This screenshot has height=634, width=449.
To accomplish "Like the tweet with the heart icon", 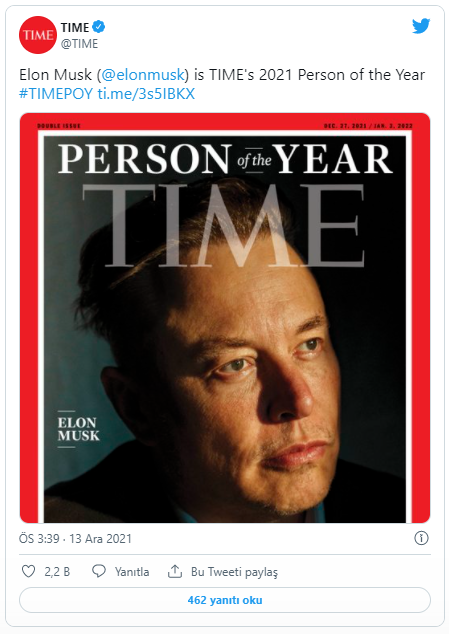I will 28,571.
